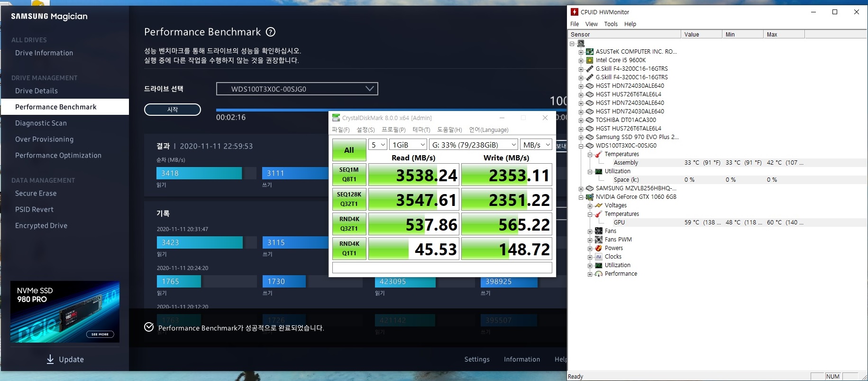The image size is (868, 381).
Task: Click the thermometer icon for WDS100T3X0C Temperatures
Action: (599, 154)
